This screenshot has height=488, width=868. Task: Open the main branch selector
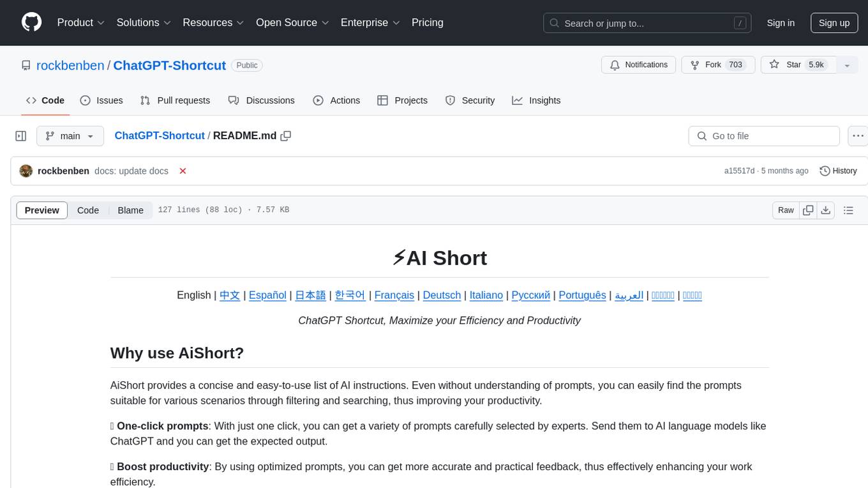point(70,136)
